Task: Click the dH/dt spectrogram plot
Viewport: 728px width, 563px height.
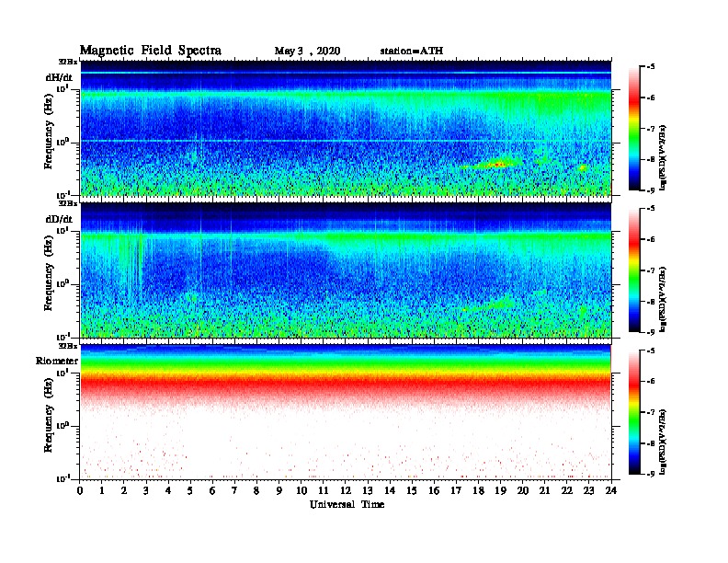Action: [x=346, y=128]
